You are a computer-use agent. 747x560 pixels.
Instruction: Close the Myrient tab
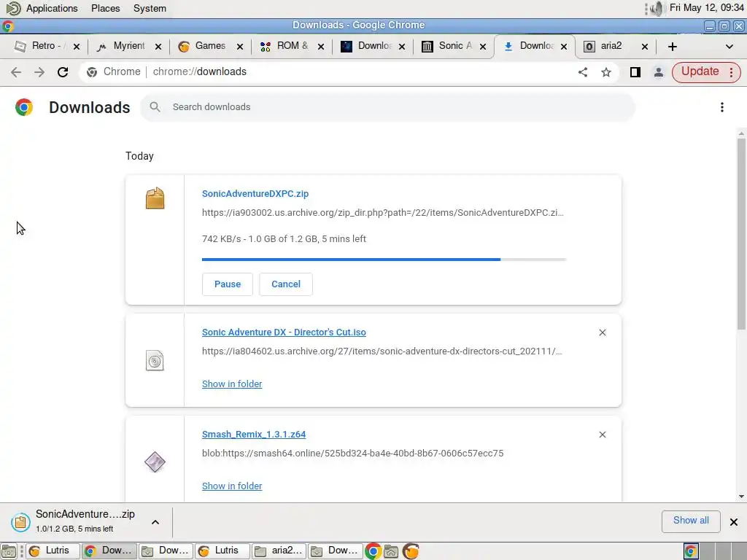158,47
